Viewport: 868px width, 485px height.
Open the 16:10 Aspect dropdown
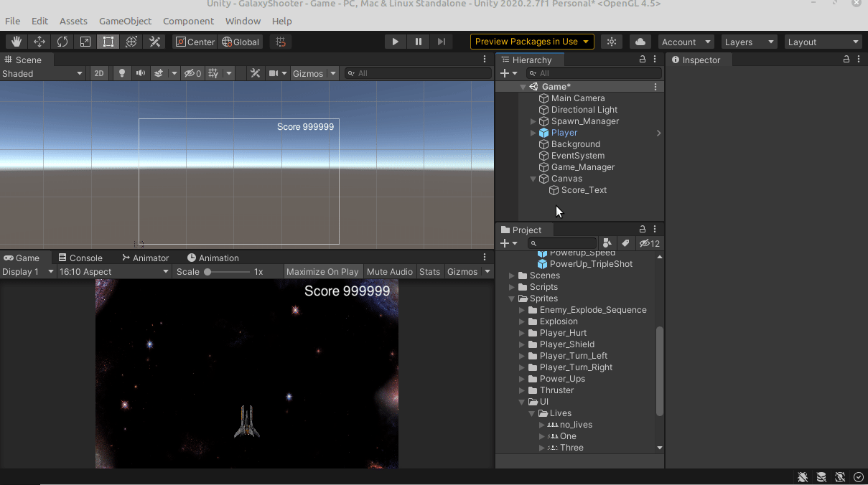coord(114,272)
